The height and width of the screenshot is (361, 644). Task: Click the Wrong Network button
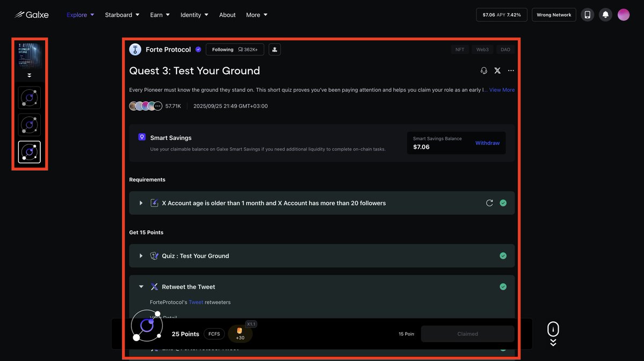[x=554, y=15]
